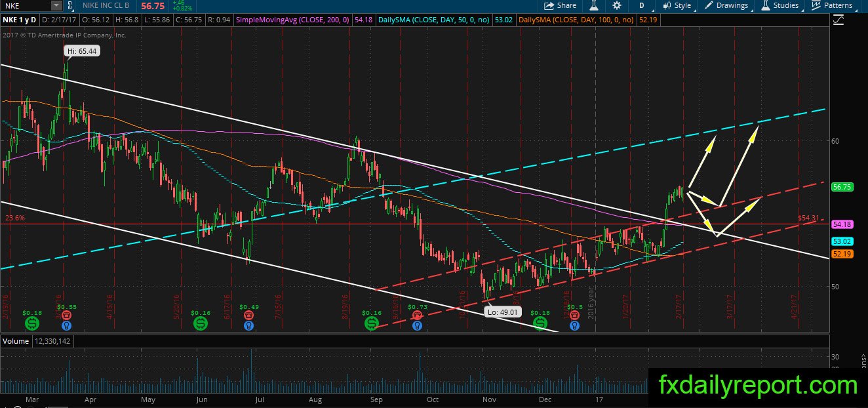
Task: Click the magenta 54.18 price axis tag
Action: 842,224
